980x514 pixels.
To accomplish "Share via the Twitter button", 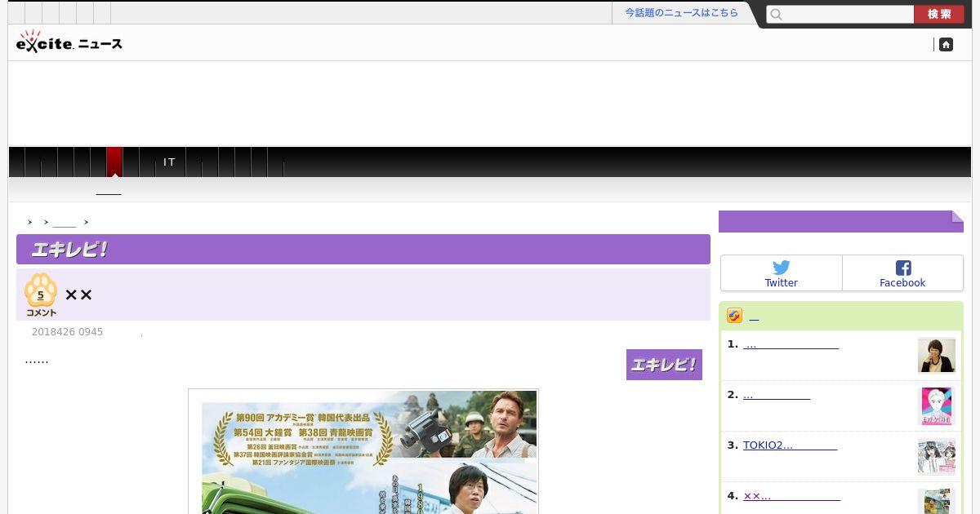I will [782, 273].
